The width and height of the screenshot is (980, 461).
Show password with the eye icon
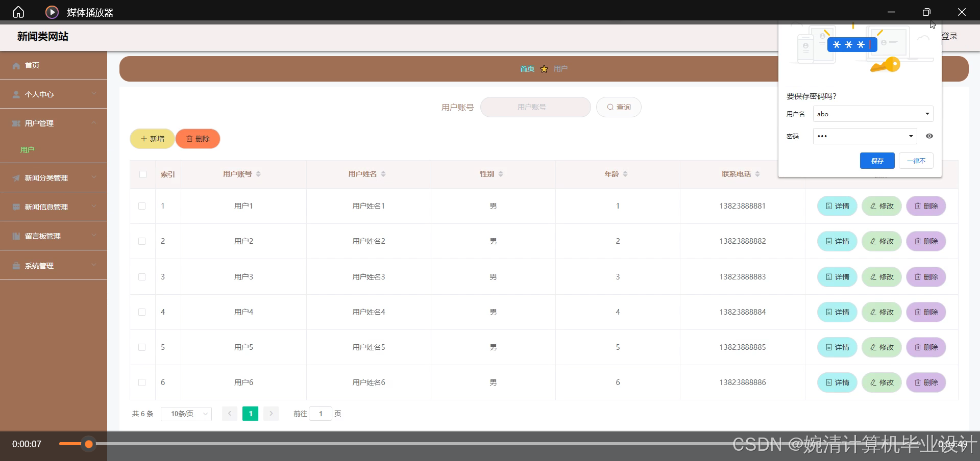click(929, 136)
